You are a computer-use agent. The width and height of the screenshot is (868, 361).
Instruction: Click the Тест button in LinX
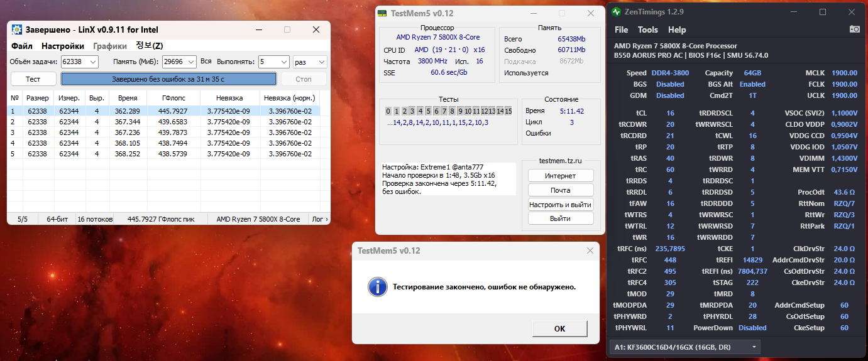[x=33, y=79]
